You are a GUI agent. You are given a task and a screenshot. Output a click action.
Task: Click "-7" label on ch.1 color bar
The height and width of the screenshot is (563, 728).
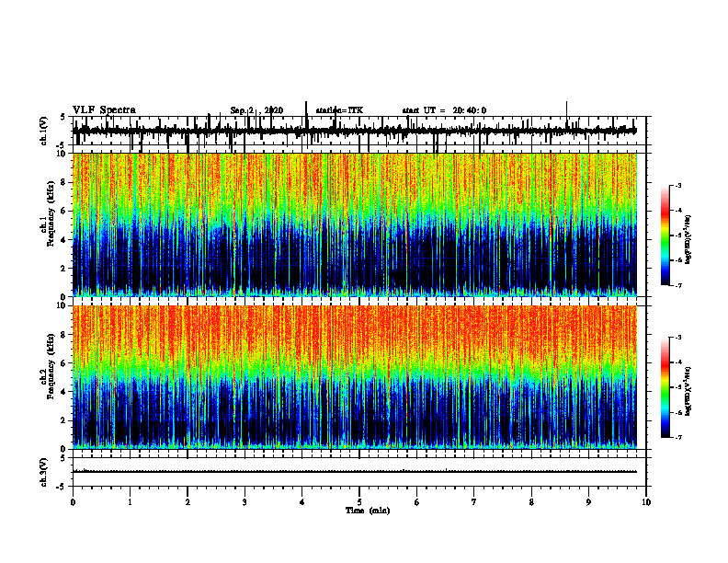click(677, 285)
